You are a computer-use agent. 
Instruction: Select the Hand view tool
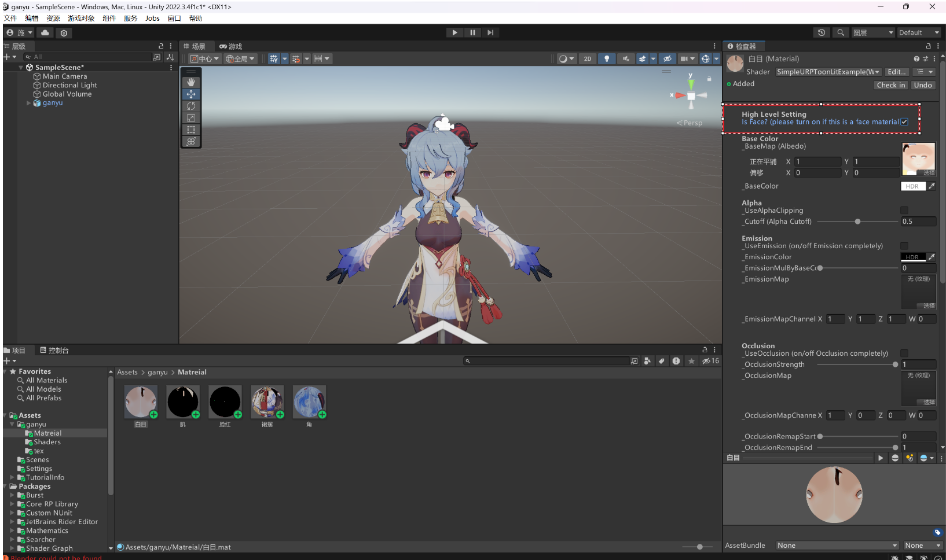click(191, 82)
